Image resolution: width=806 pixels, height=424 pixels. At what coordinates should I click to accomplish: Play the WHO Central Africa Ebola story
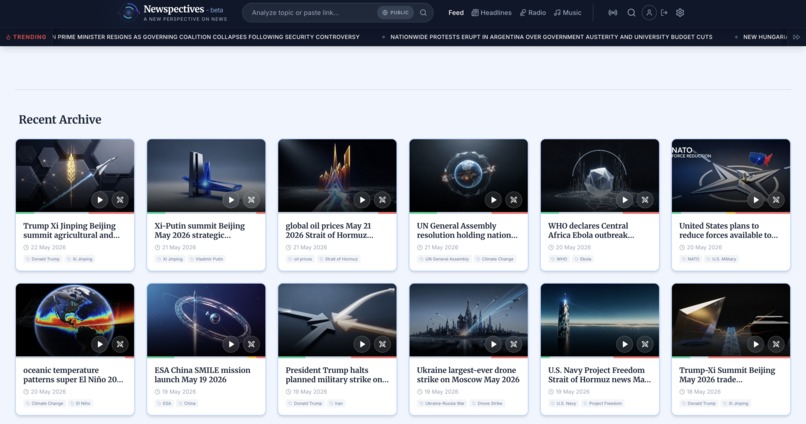(x=625, y=200)
